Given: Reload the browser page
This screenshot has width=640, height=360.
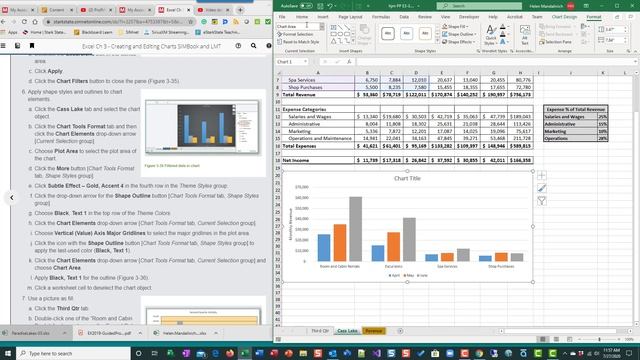Looking at the screenshot, I should (24, 22).
